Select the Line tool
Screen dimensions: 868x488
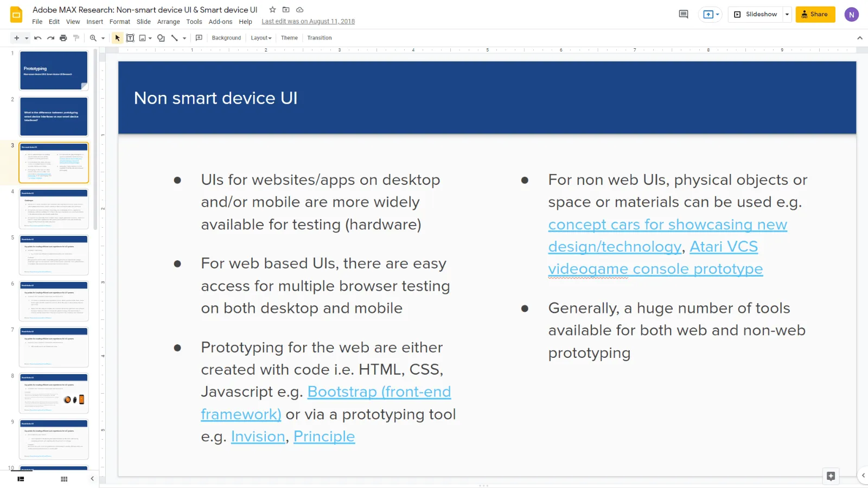pyautogui.click(x=175, y=38)
